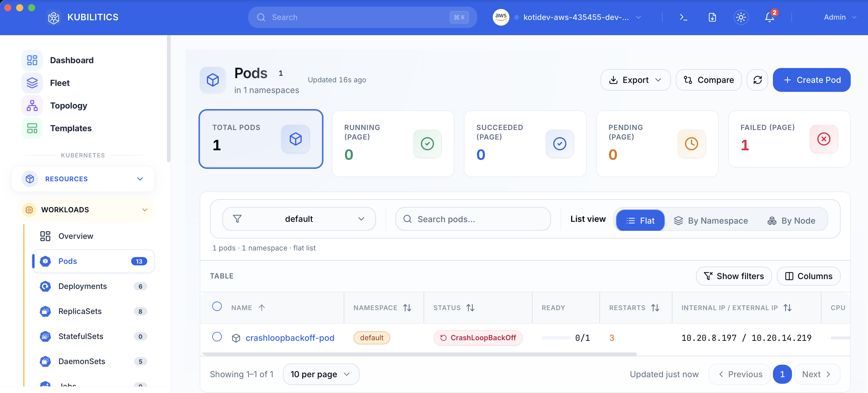Open Topology from the sidebar
This screenshot has width=868, height=393.
click(68, 106)
